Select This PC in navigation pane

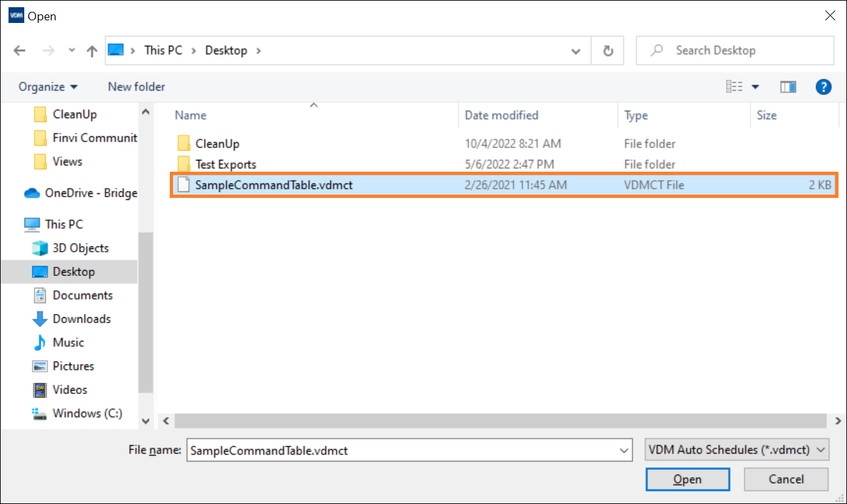coord(64,224)
